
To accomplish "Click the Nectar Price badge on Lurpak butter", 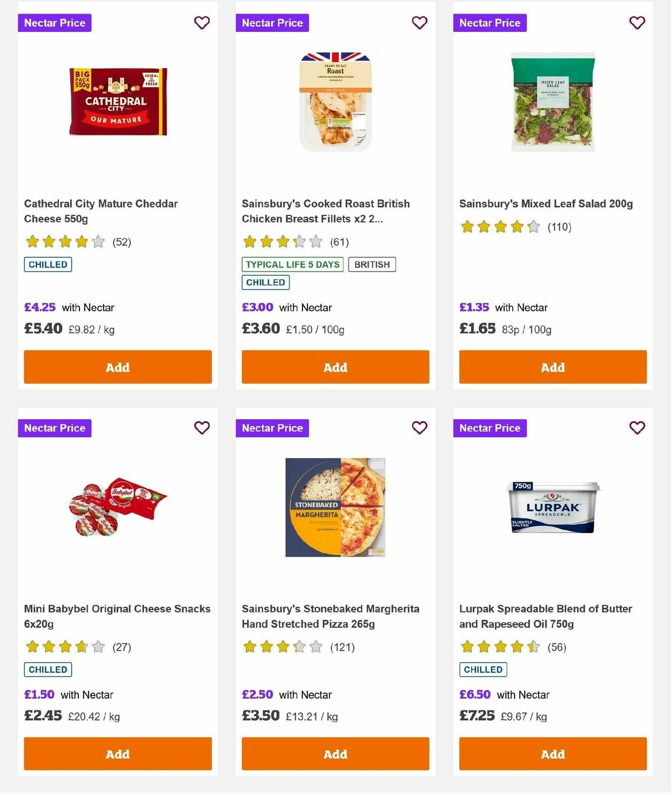I will pyautogui.click(x=489, y=428).
